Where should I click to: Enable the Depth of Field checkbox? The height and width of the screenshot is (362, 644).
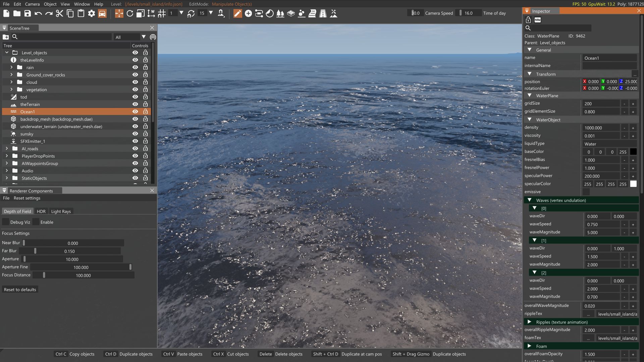(36, 222)
